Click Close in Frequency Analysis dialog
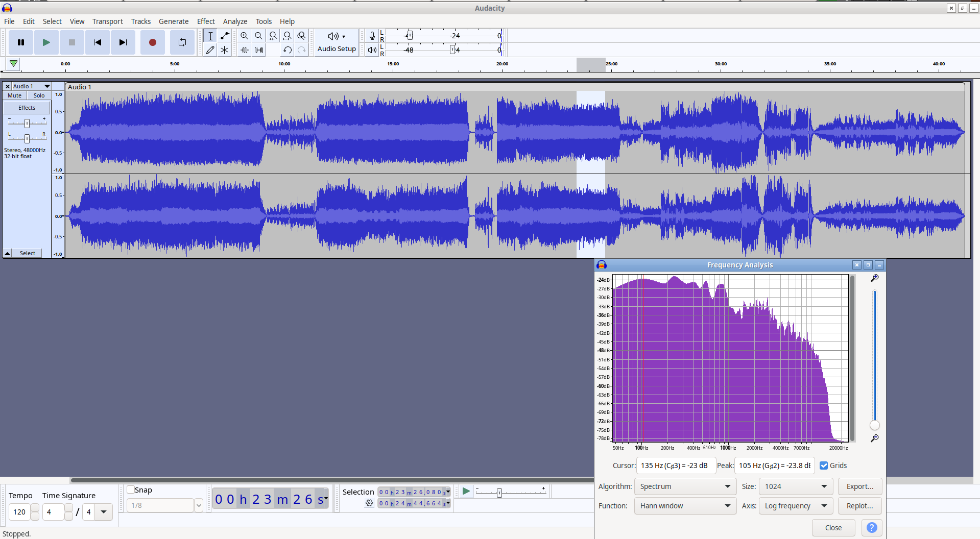The image size is (980, 539). click(833, 528)
